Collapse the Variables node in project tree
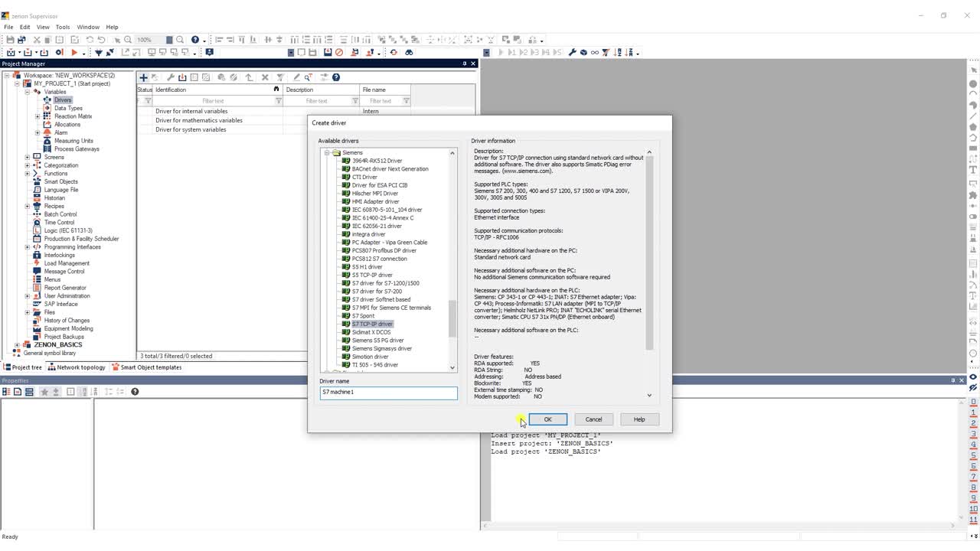980x551 pixels. 28,92
